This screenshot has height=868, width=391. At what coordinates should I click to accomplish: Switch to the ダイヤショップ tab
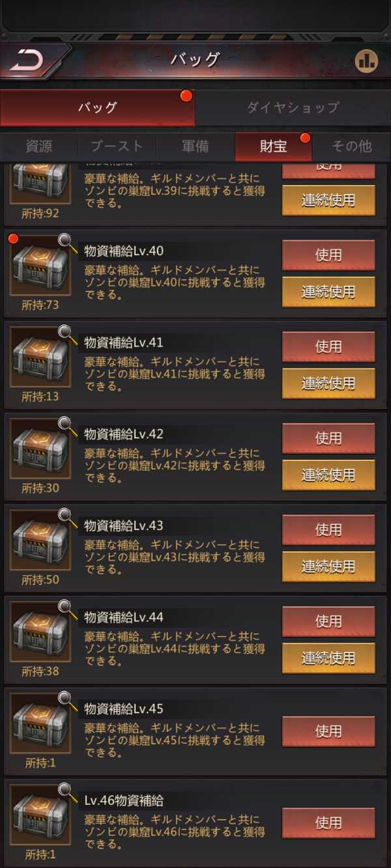pos(293,107)
